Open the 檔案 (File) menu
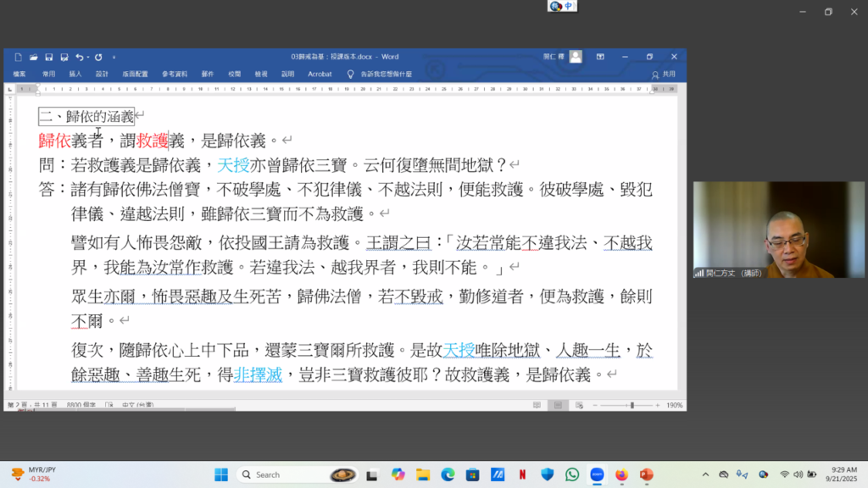Screen dimensions: 868x488 (x=19, y=75)
